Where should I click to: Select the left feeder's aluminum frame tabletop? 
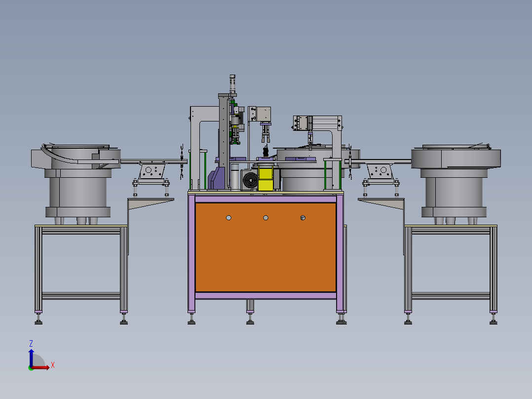tap(81, 226)
